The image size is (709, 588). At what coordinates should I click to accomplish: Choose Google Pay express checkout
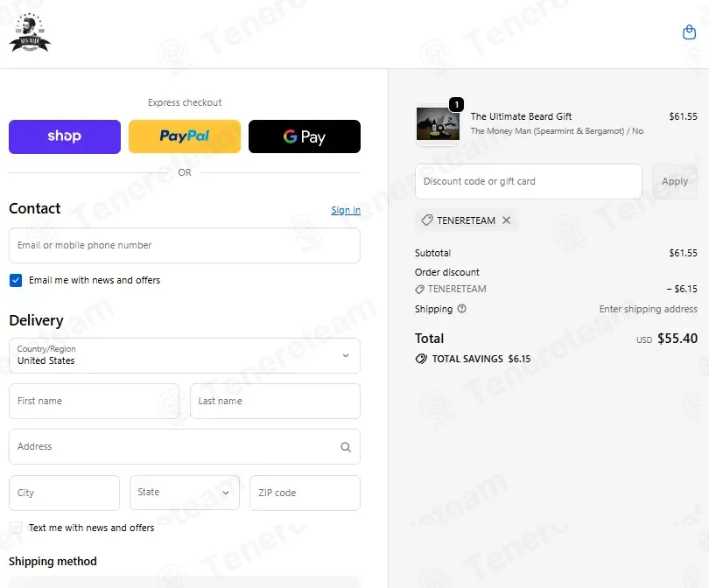pyautogui.click(x=305, y=136)
